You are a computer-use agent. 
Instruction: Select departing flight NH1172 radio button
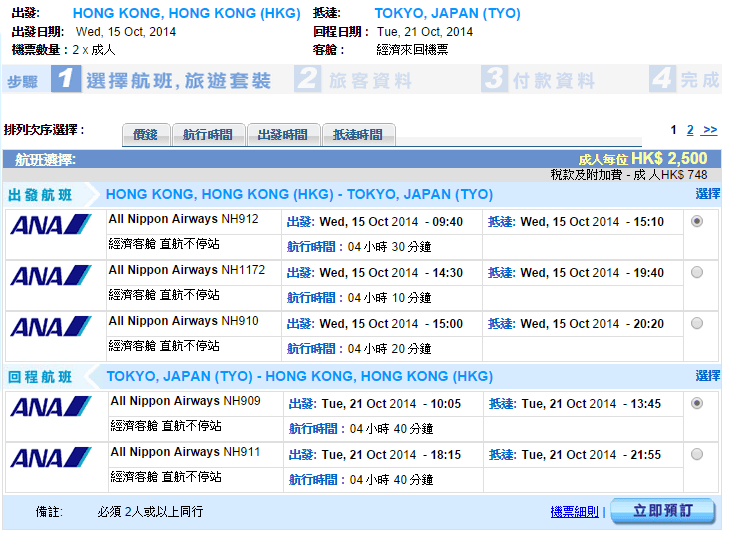[697, 272]
